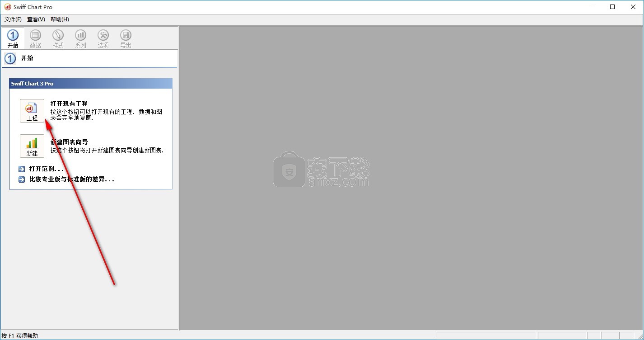This screenshot has width=644, height=340.
Task: Click the 按 F1 获得帮助 status text
Action: tap(20, 336)
